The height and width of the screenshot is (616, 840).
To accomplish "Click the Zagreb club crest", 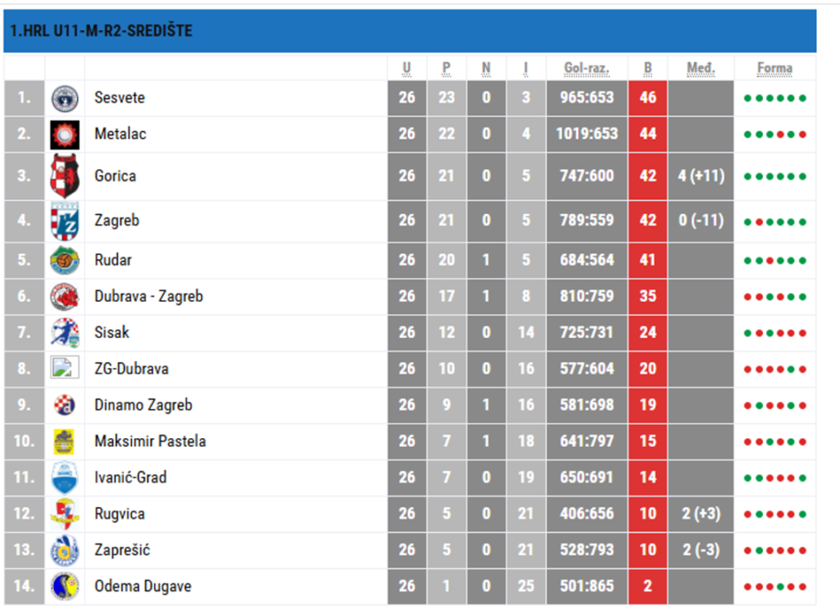I will [x=65, y=221].
